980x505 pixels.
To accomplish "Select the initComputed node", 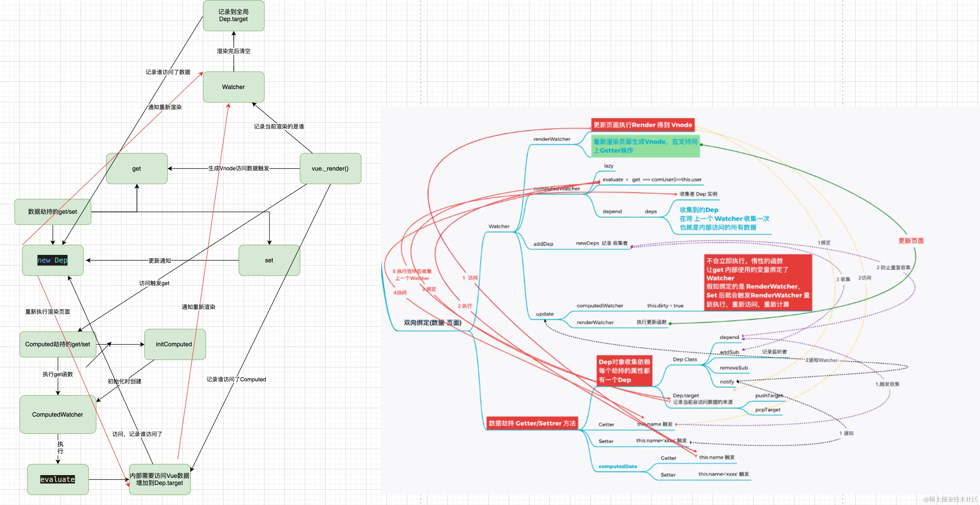I will point(174,344).
